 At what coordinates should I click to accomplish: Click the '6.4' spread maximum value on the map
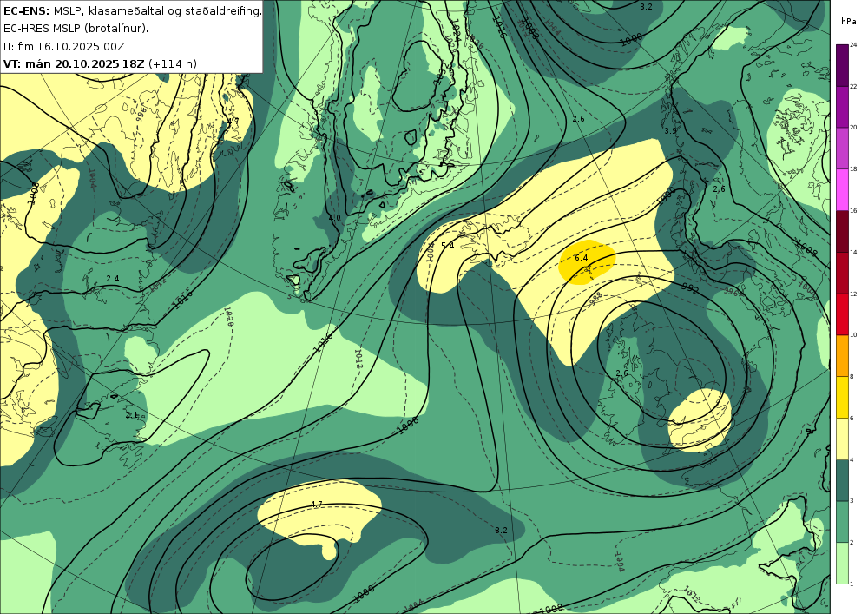pyautogui.click(x=582, y=257)
